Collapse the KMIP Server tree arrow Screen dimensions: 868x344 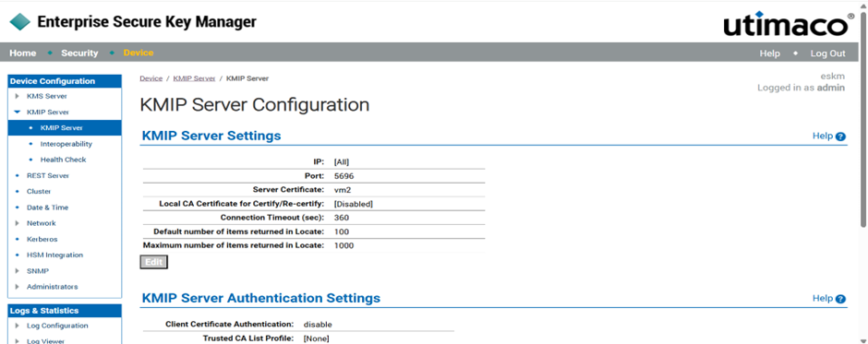click(x=18, y=112)
